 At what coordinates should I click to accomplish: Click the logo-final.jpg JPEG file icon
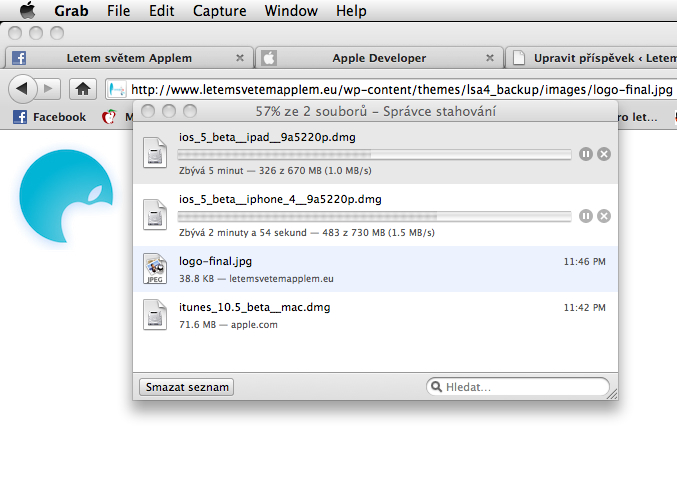(155, 269)
